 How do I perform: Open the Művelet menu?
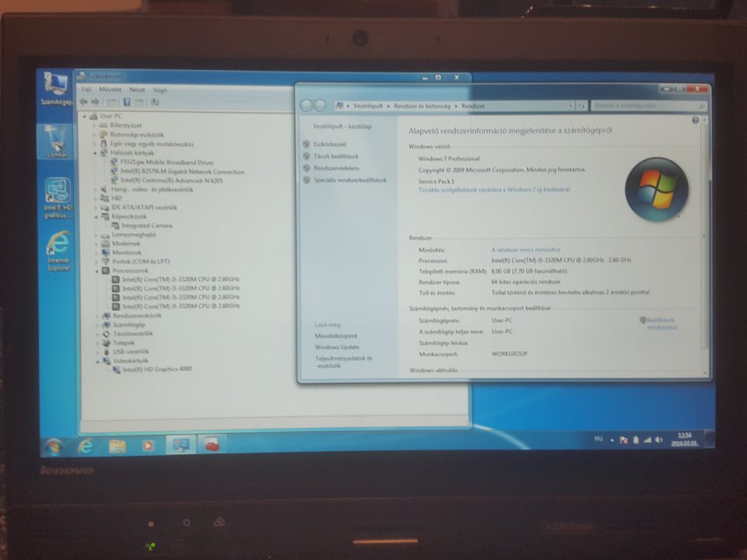(x=110, y=89)
